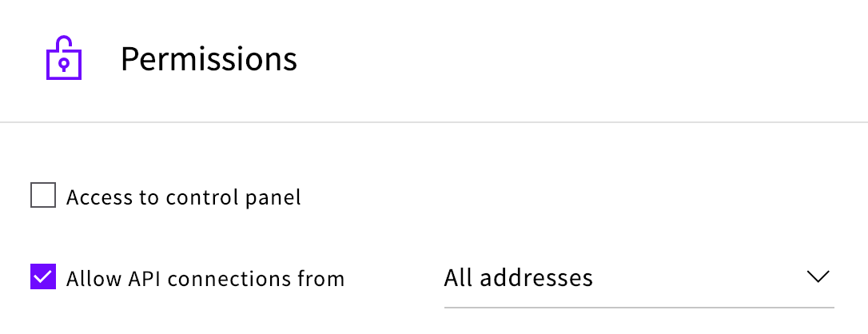The image size is (868, 334).
Task: Click the word Permissions in the header
Action: pos(209,59)
